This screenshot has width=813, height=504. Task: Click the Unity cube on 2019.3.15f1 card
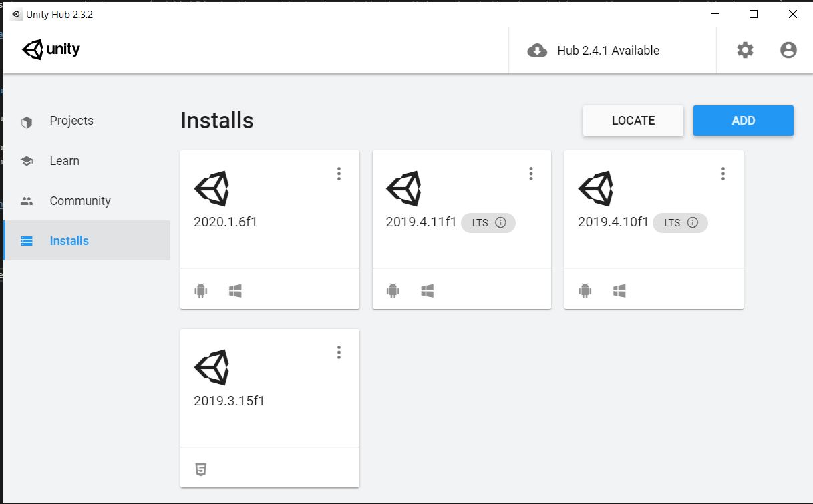[212, 367]
